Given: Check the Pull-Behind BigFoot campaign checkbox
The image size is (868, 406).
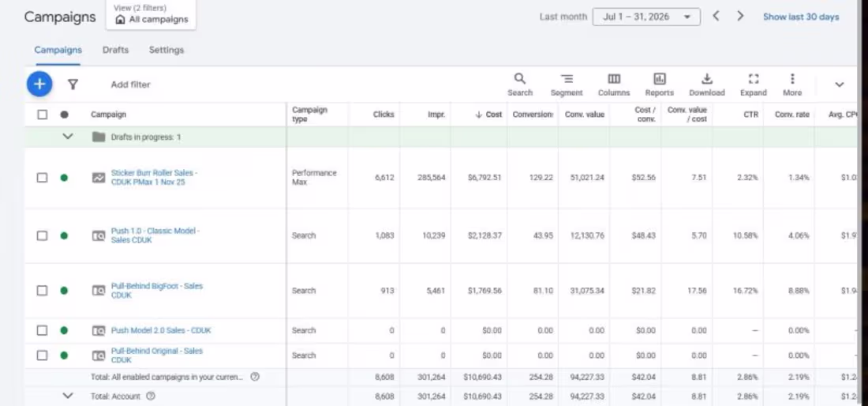Looking at the screenshot, I should (x=42, y=290).
